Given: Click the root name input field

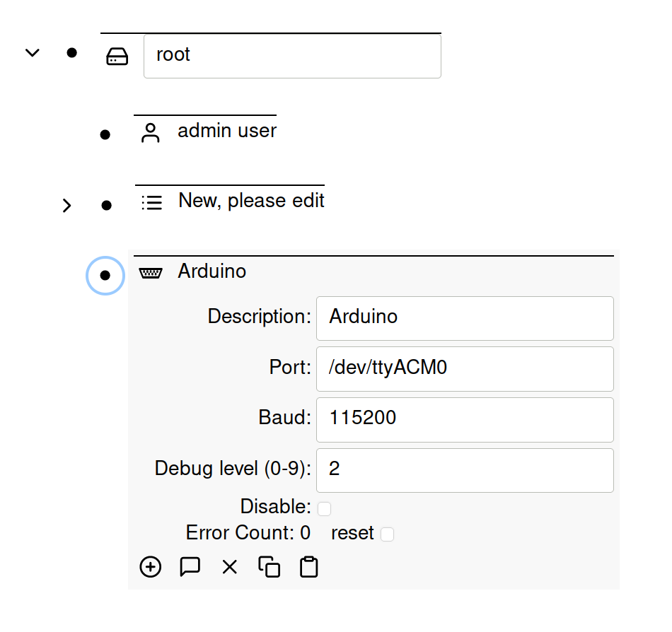Looking at the screenshot, I should pos(292,55).
